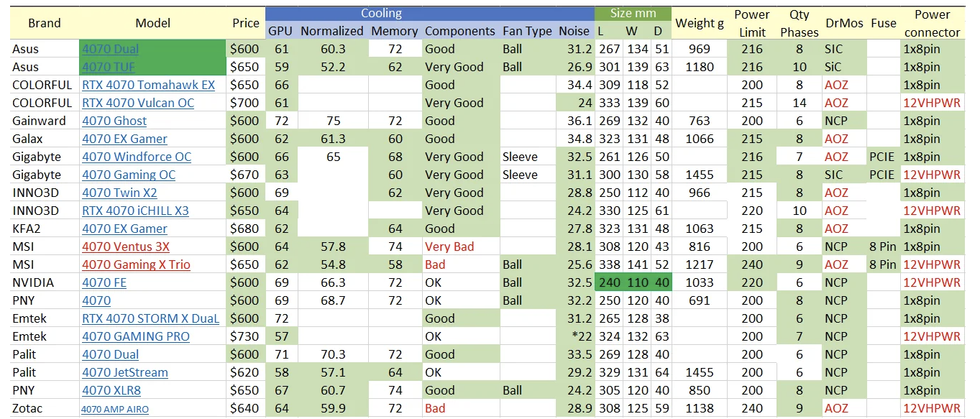Follow the RTX 4070 iCHILL X3 link
The image size is (980, 419).
click(x=135, y=211)
